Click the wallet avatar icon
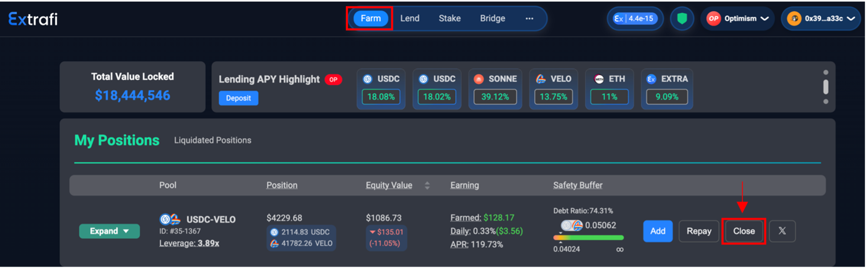Screen dimensions: 868x270 click(794, 18)
